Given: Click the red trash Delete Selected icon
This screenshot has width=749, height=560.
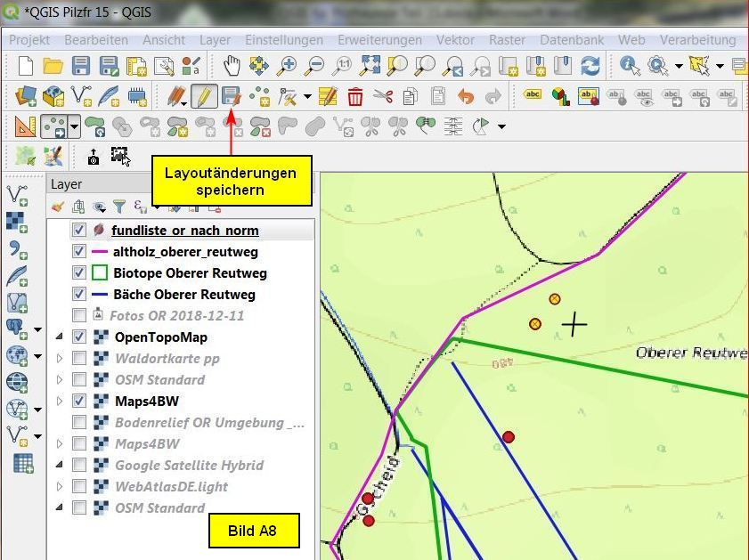Looking at the screenshot, I should pyautogui.click(x=355, y=96).
